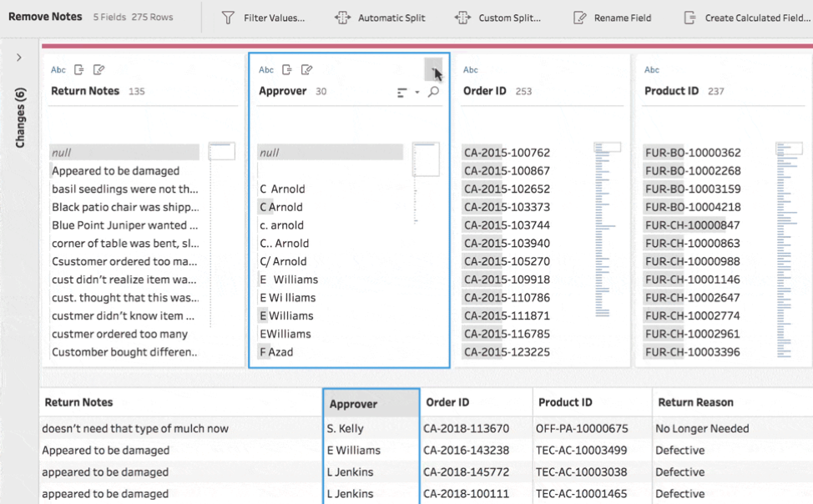Select 'S. Kelly' cell in data grid
813x504 pixels.
pos(371,429)
